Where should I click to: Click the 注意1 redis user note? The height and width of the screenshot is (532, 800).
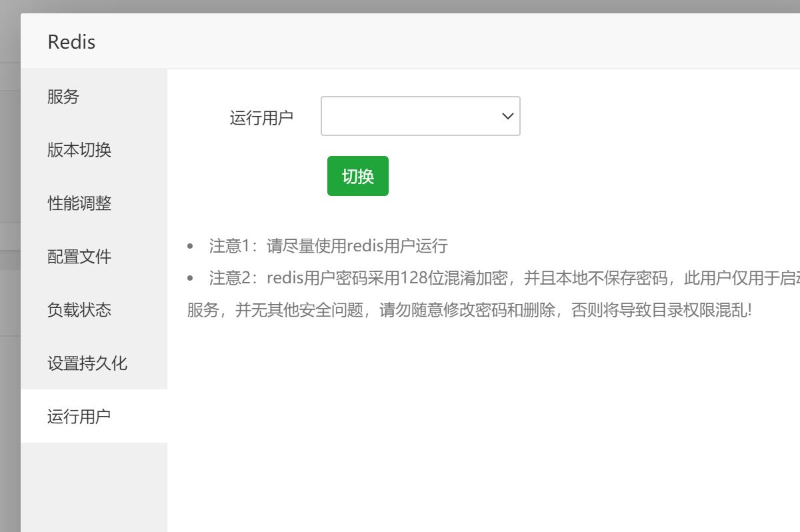pos(328,245)
